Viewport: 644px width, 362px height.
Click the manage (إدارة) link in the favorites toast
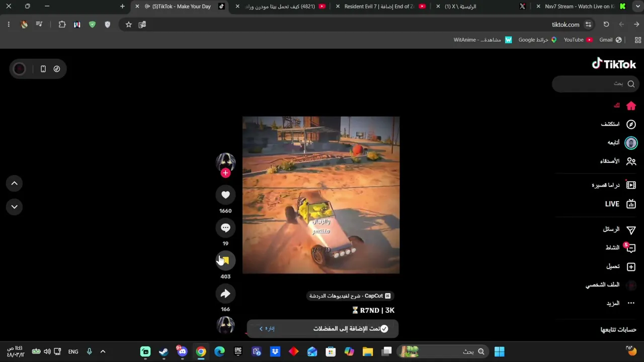click(x=268, y=329)
